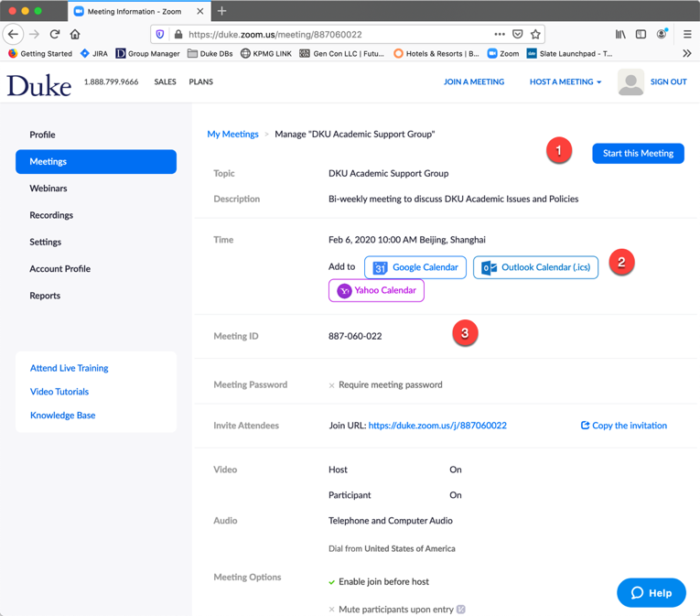This screenshot has width=700, height=616.
Task: Open the Firefox library icon
Action: 620,35
